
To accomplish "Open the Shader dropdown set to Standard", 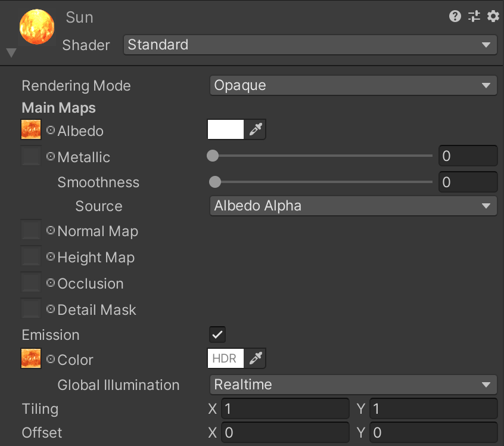I will pyautogui.click(x=310, y=45).
